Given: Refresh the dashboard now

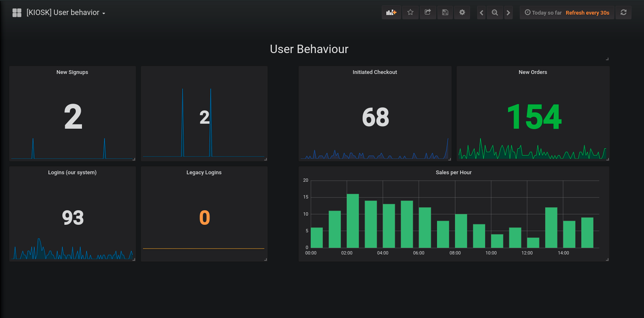Looking at the screenshot, I should pos(624,13).
